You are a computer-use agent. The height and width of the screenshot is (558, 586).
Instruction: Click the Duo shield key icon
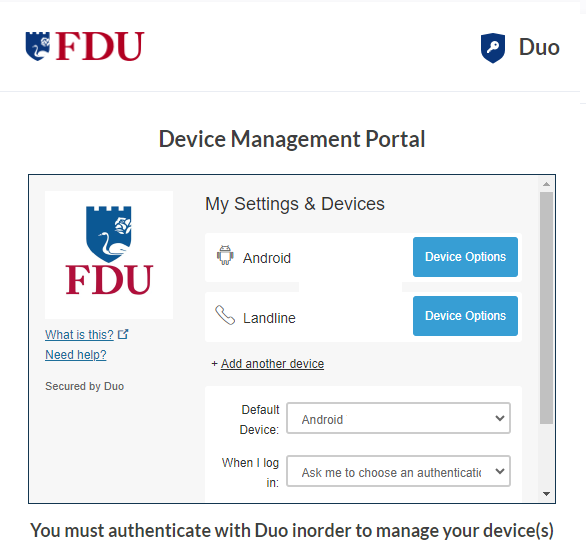[493, 48]
